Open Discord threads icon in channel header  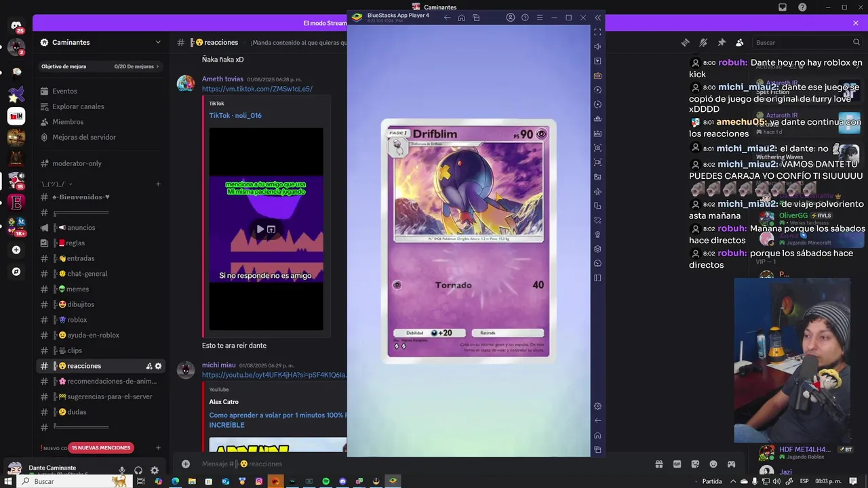coord(685,42)
